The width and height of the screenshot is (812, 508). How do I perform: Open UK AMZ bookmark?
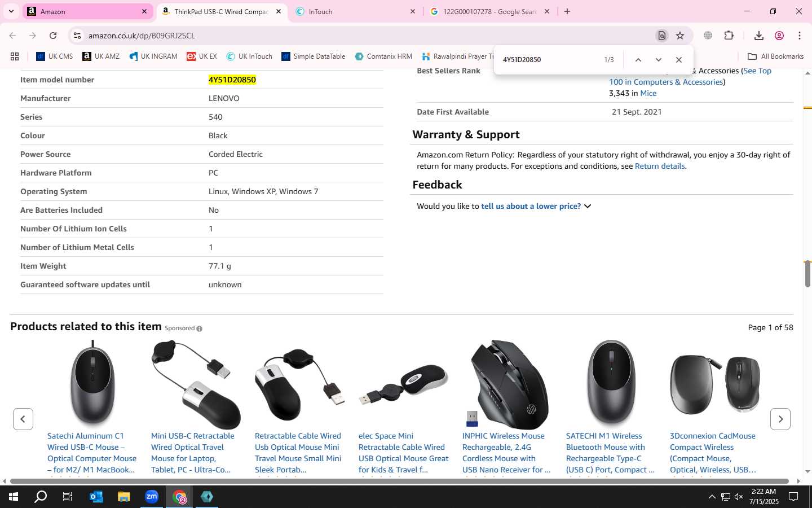coord(101,56)
